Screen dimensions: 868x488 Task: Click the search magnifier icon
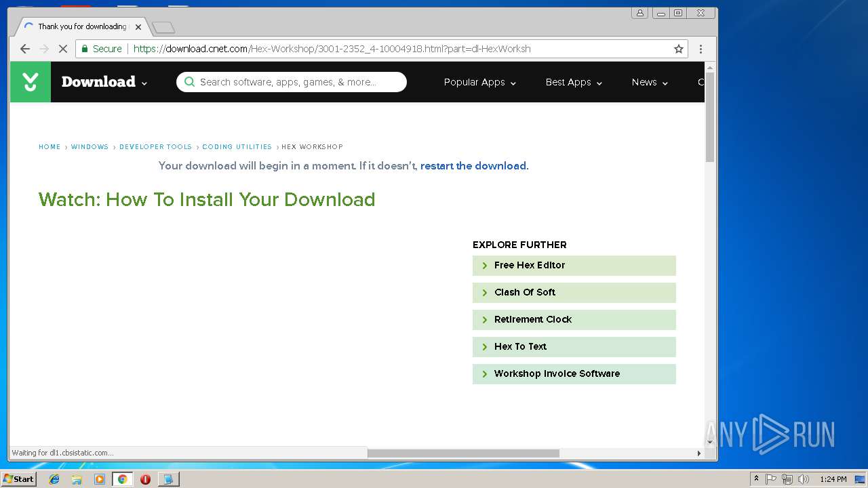click(x=189, y=82)
